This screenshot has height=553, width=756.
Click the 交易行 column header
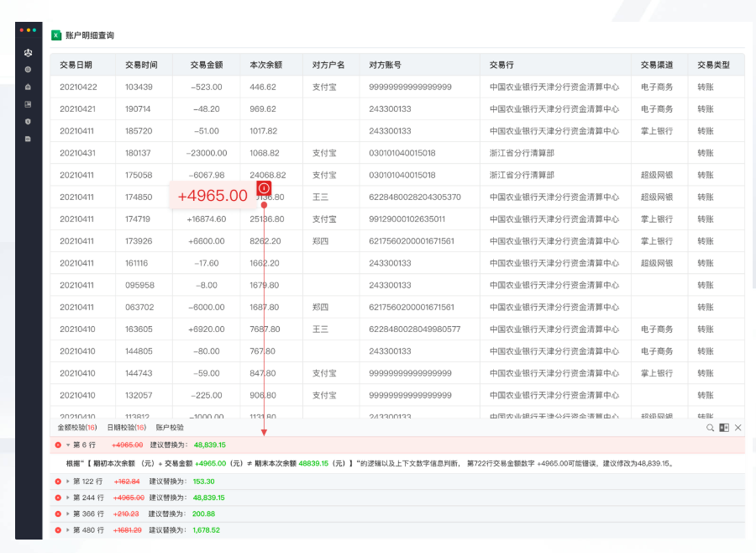pyautogui.click(x=501, y=66)
